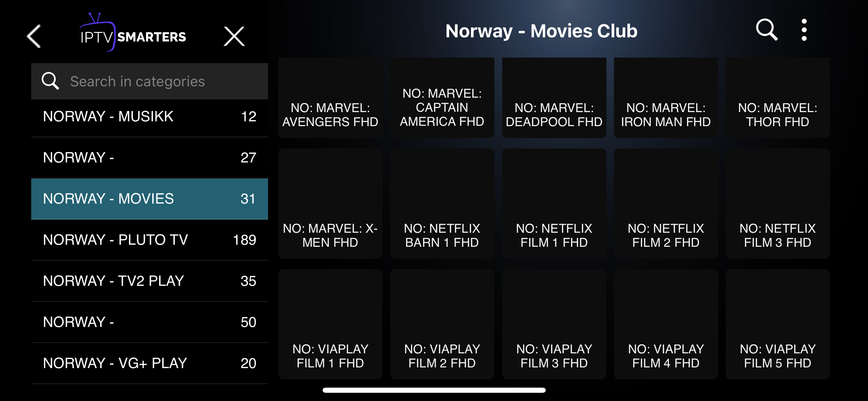The image size is (868, 401).
Task: Open the NORWAY - VG+ PLAY category
Action: coord(149,363)
